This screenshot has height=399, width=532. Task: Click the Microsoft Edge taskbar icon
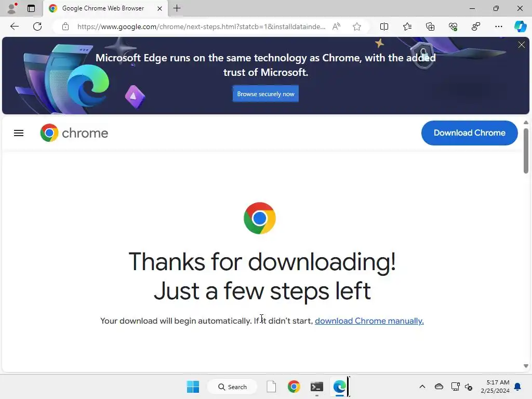click(339, 387)
